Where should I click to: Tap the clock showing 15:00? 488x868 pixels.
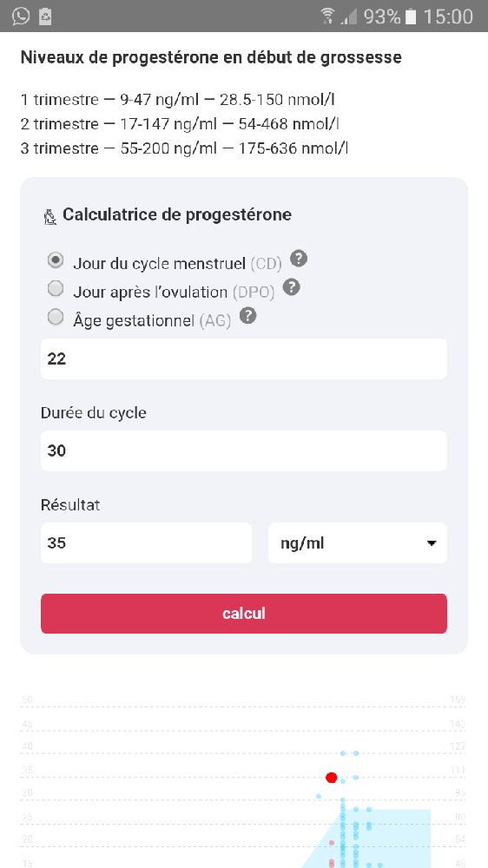(x=448, y=16)
